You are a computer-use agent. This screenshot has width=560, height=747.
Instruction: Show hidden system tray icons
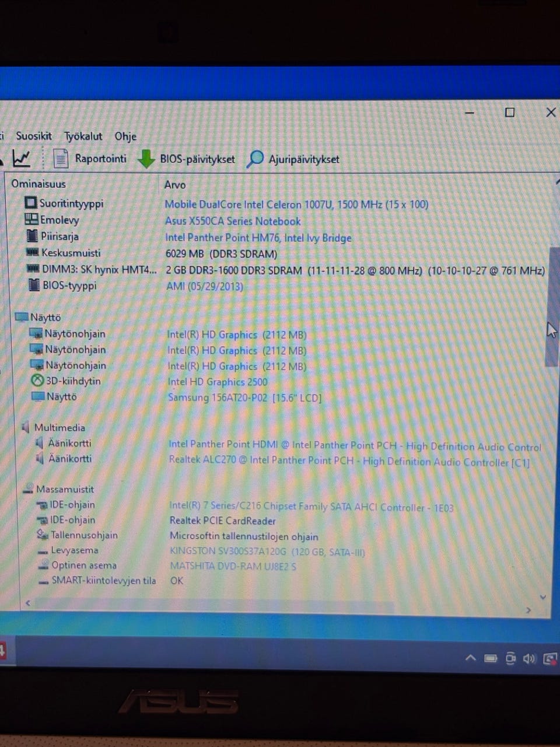pyautogui.click(x=470, y=658)
